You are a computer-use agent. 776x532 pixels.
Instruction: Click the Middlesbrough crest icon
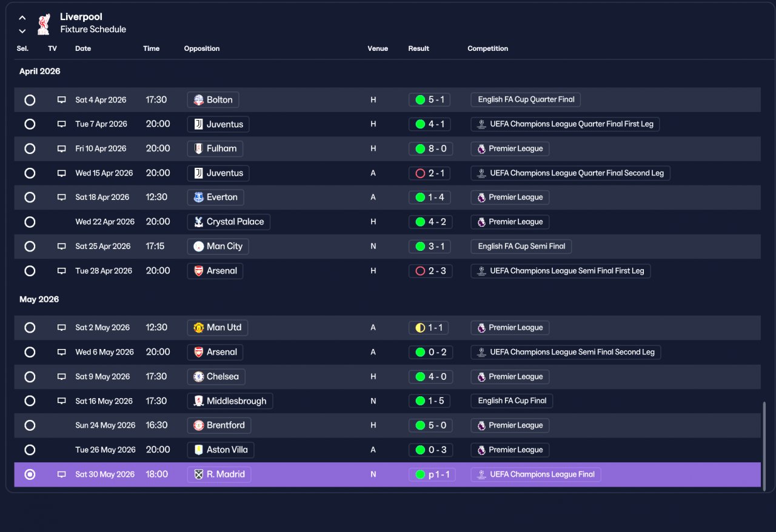(x=198, y=401)
